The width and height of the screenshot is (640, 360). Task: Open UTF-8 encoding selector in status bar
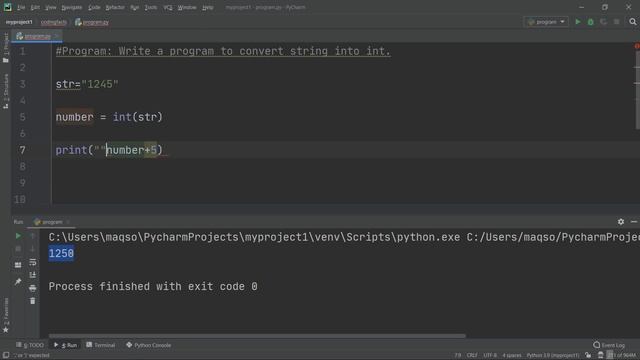tap(490, 356)
